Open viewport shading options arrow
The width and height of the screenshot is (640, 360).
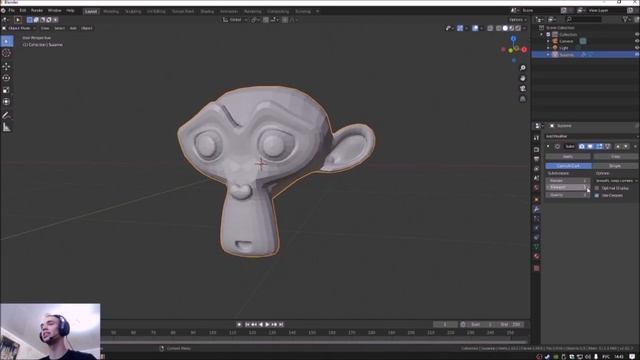click(524, 28)
